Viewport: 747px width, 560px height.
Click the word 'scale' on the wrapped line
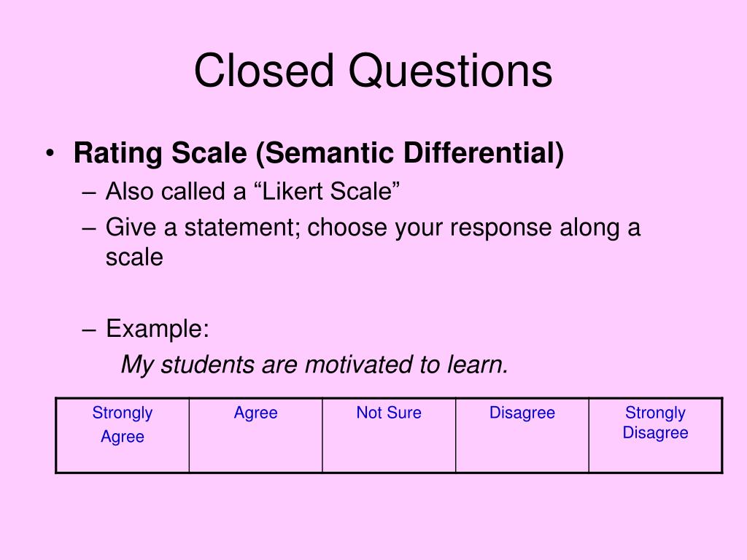click(x=134, y=257)
